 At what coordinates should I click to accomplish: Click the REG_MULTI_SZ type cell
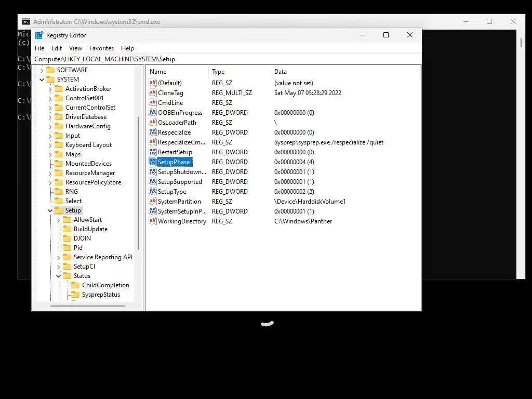pos(232,92)
